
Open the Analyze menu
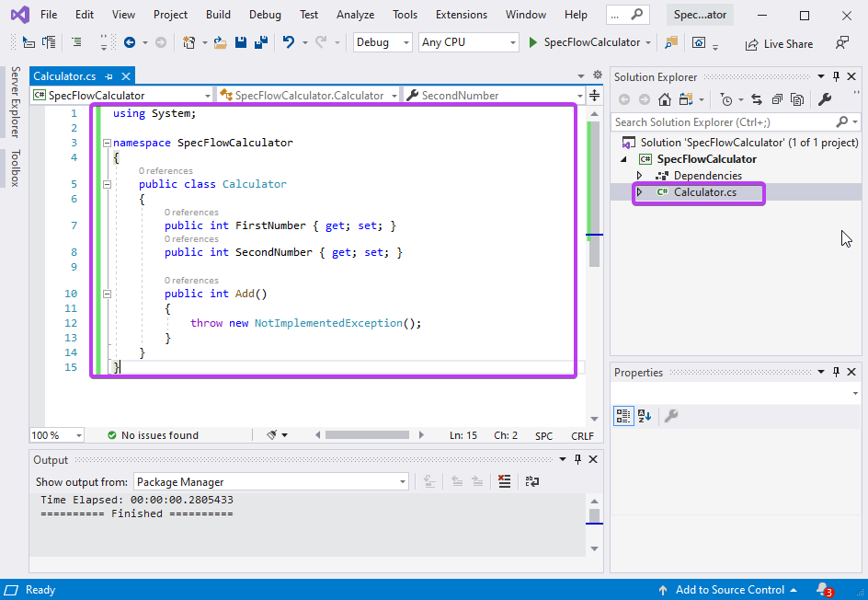click(356, 15)
